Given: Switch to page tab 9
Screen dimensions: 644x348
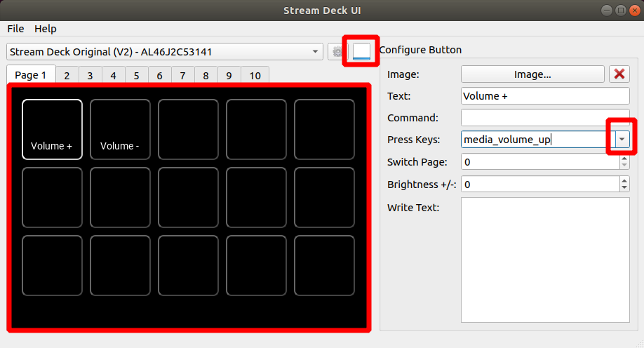Looking at the screenshot, I should pos(229,76).
